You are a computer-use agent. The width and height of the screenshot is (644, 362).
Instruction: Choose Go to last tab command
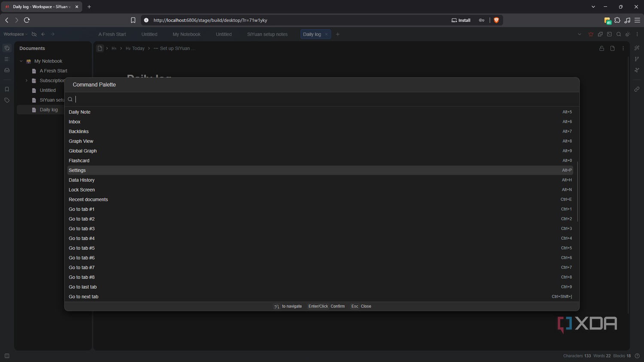(x=320, y=287)
